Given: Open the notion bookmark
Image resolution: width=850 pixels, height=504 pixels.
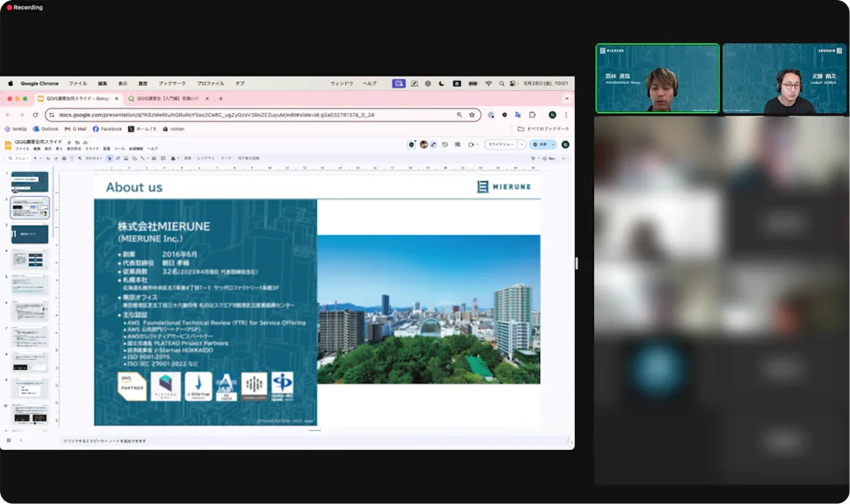Looking at the screenshot, I should pyautogui.click(x=174, y=129).
